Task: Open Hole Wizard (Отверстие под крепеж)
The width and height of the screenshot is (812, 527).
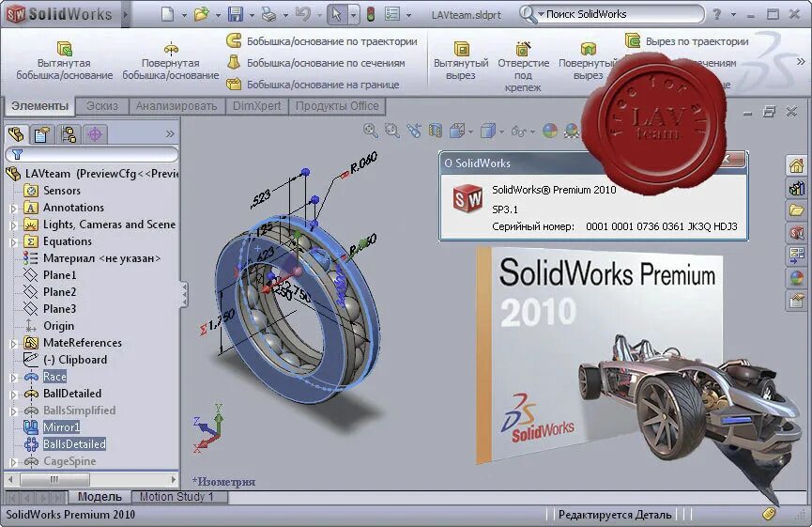Action: (x=523, y=49)
